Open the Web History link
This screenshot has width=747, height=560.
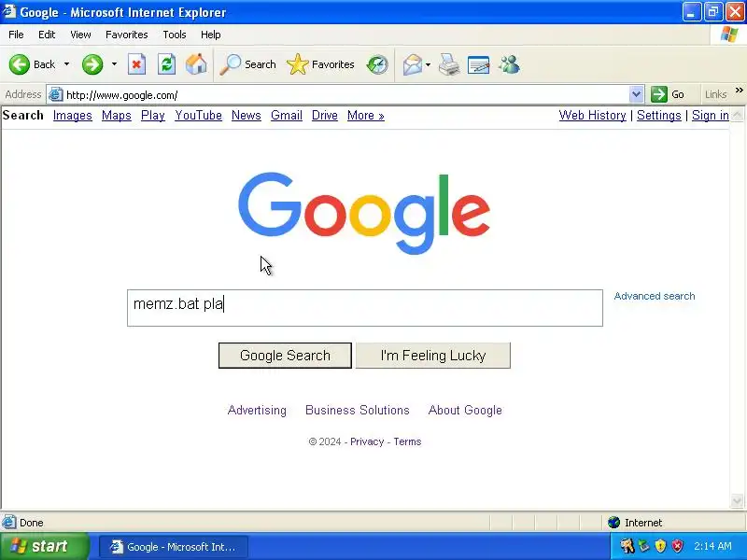coord(592,115)
